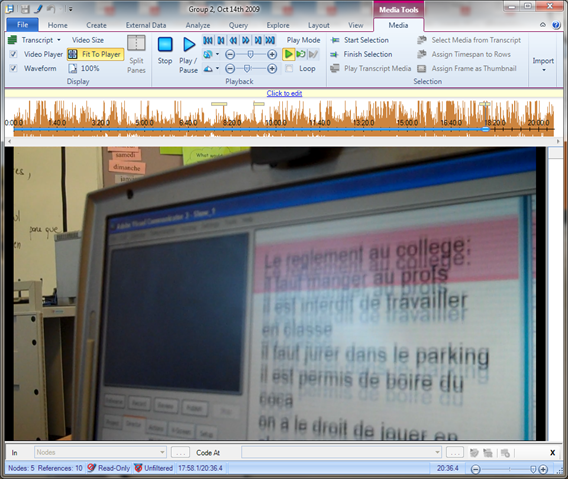
Task: Select the normal play mode icon
Action: point(288,54)
